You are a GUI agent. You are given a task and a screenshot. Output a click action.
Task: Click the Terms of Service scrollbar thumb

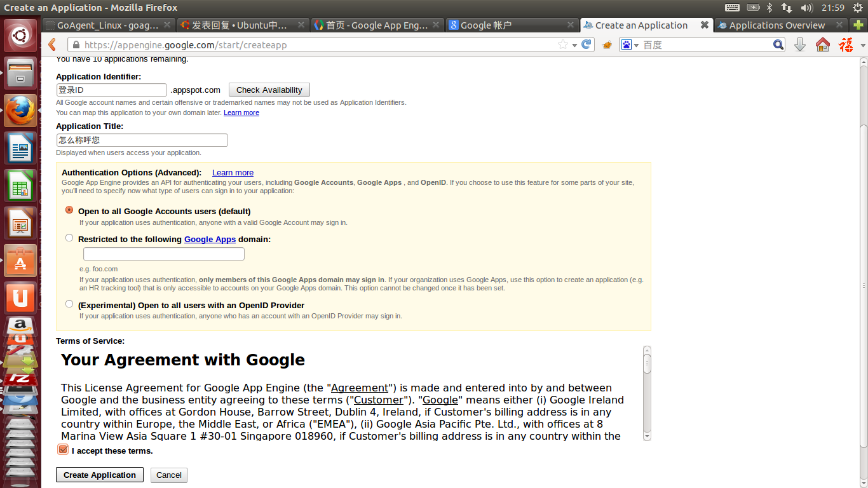pos(648,363)
